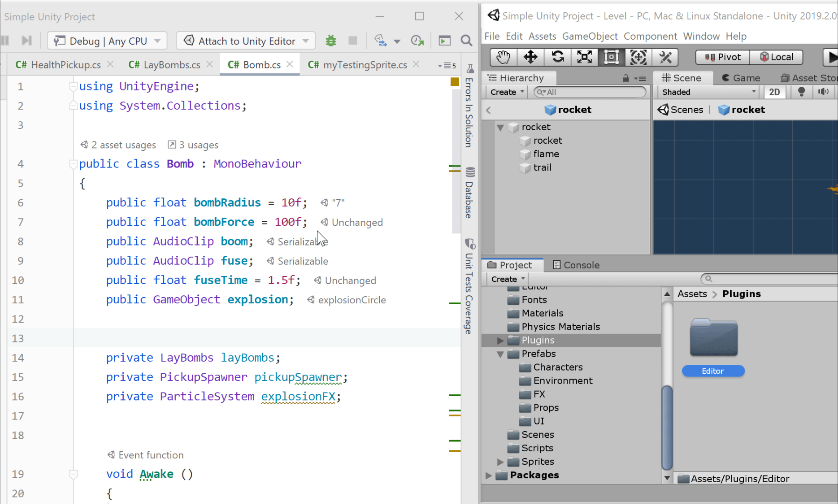Select the Move tool

(x=531, y=57)
